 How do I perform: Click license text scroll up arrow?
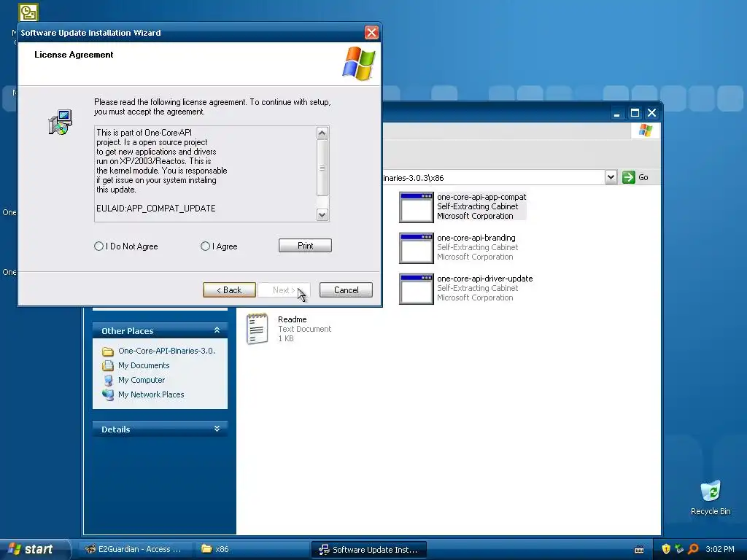point(322,133)
